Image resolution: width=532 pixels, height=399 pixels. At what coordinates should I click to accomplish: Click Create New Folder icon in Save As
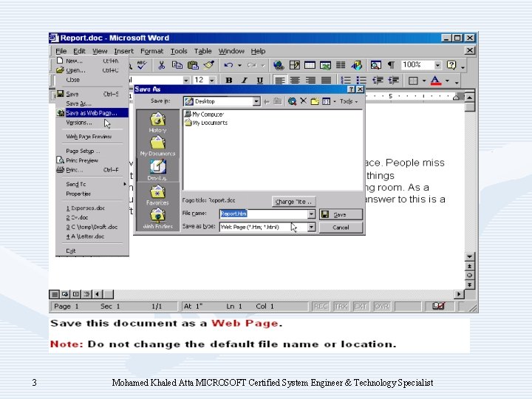click(x=315, y=101)
